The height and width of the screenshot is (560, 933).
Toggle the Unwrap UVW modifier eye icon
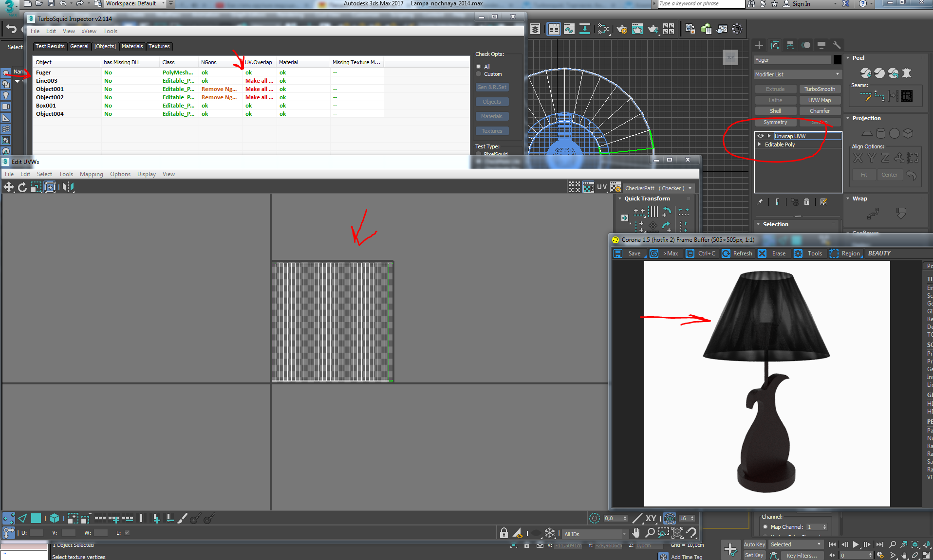coord(760,136)
